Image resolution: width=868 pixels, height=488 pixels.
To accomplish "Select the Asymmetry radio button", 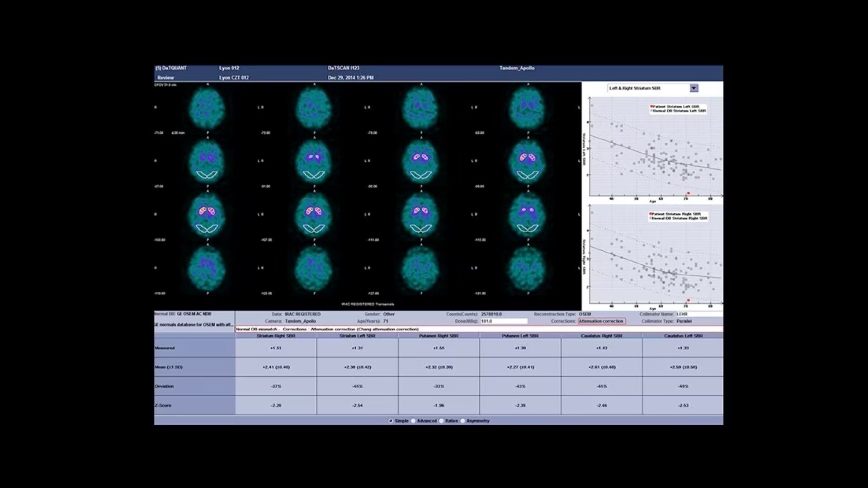I will point(463,421).
